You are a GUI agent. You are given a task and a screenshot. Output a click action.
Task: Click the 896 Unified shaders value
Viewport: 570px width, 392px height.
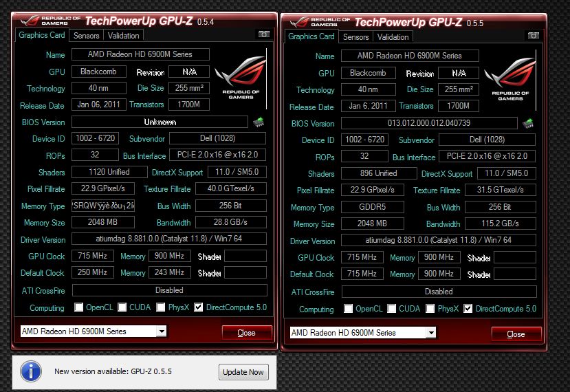pyautogui.click(x=379, y=173)
